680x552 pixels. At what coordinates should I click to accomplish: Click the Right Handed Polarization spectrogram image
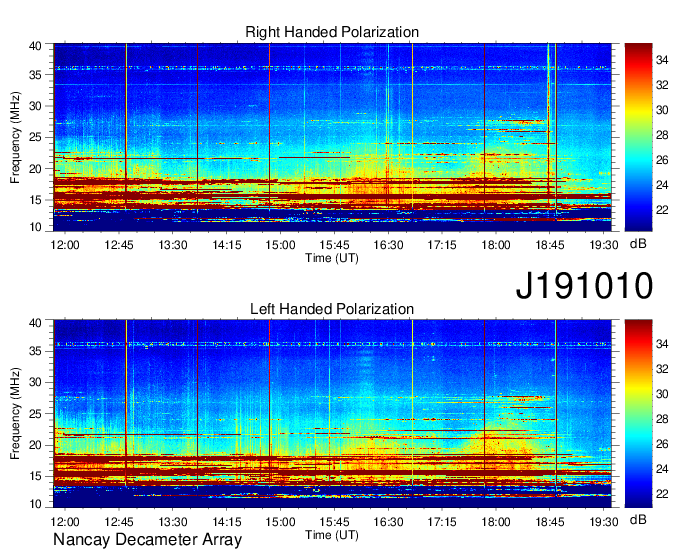(x=332, y=137)
